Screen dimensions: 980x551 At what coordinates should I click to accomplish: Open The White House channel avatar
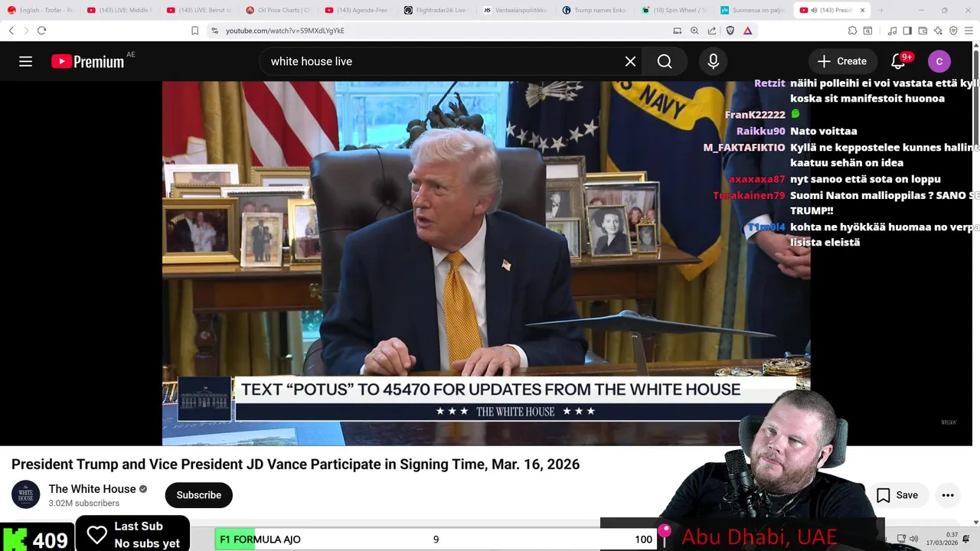point(25,494)
